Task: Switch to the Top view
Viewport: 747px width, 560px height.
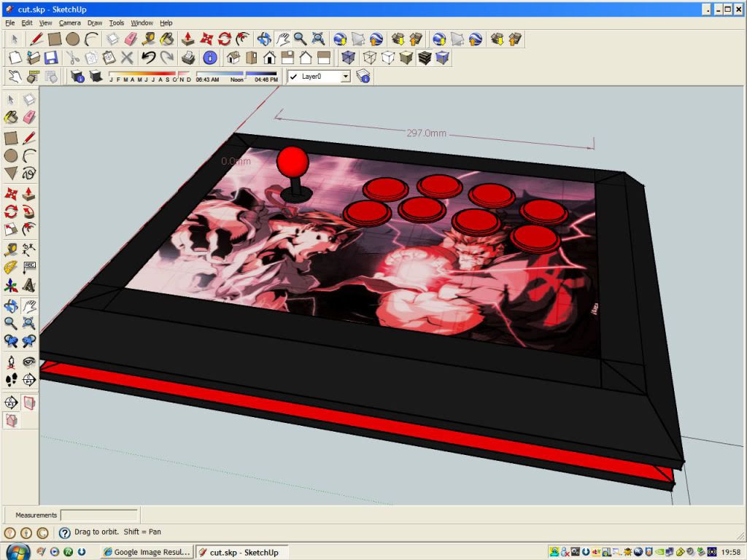Action: (x=251, y=58)
